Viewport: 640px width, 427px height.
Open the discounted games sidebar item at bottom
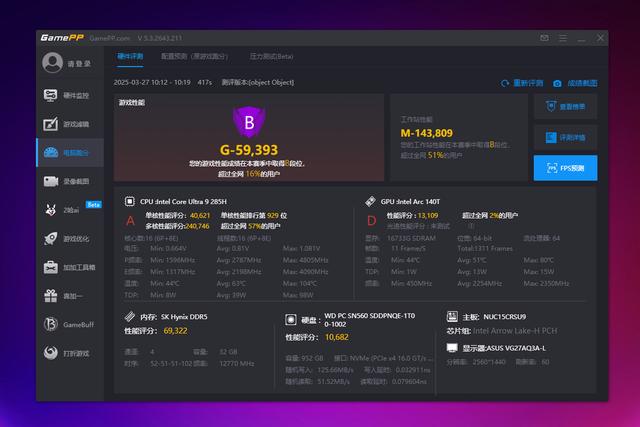click(x=69, y=353)
